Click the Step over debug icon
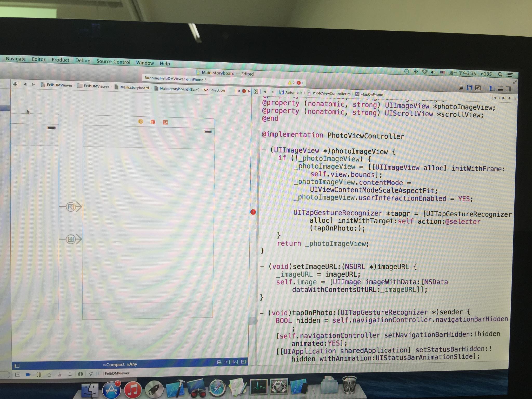Image resolution: width=532 pixels, height=399 pixels. point(49,374)
